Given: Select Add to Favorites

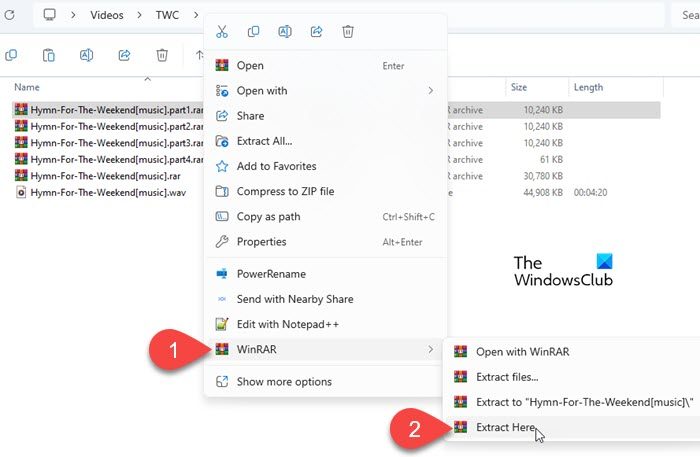Looking at the screenshot, I should pyautogui.click(x=325, y=166).
